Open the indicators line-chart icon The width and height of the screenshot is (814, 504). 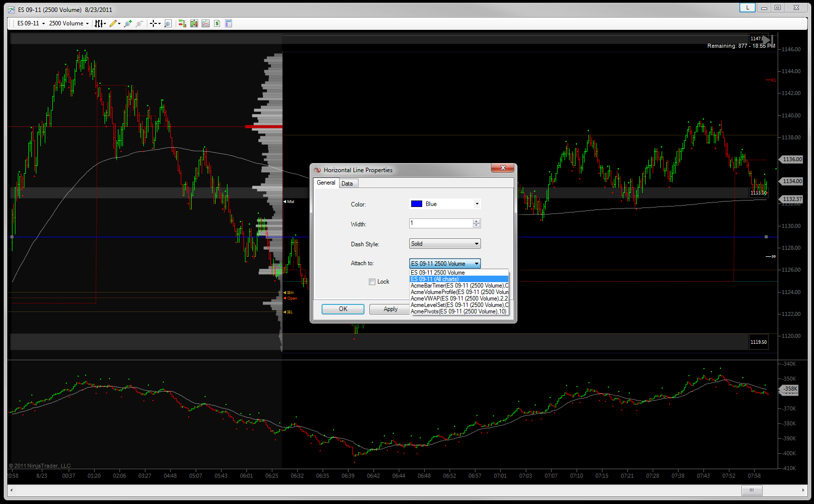pos(206,23)
